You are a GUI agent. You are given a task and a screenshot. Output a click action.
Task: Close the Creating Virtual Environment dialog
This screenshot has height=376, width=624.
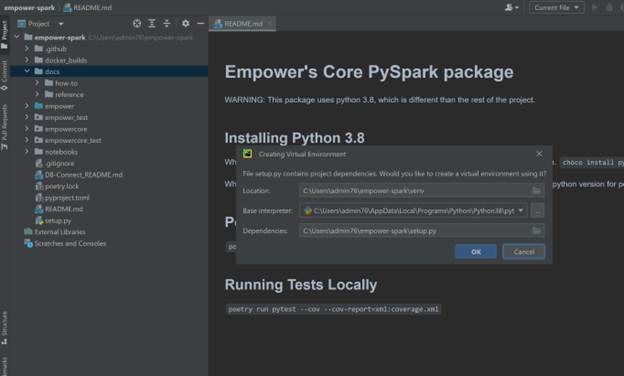pyautogui.click(x=539, y=154)
